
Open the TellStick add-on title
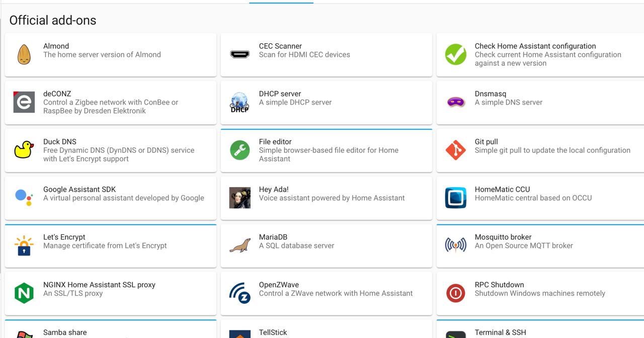coord(273,332)
